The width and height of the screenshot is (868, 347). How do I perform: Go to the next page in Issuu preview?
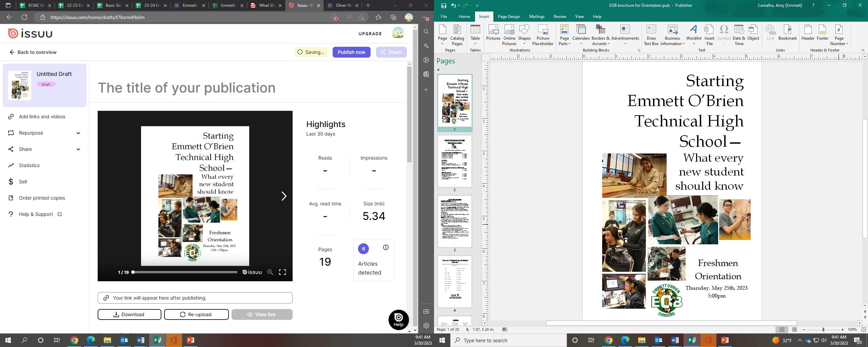click(284, 196)
